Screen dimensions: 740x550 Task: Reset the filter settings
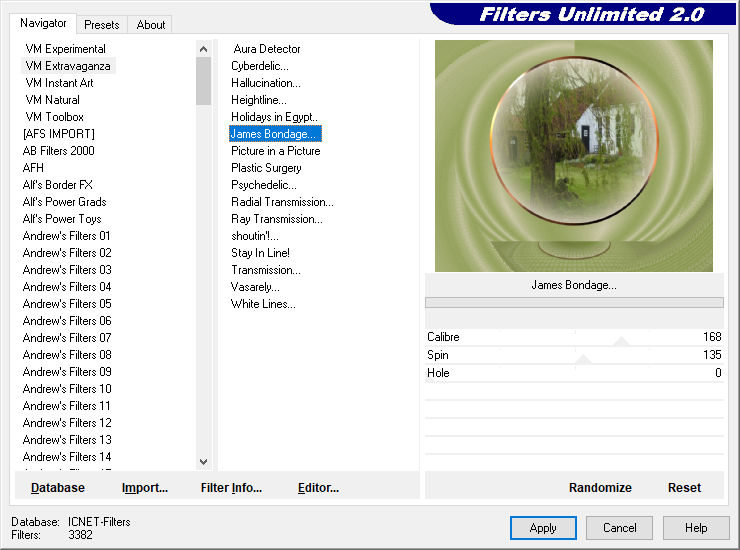click(684, 488)
